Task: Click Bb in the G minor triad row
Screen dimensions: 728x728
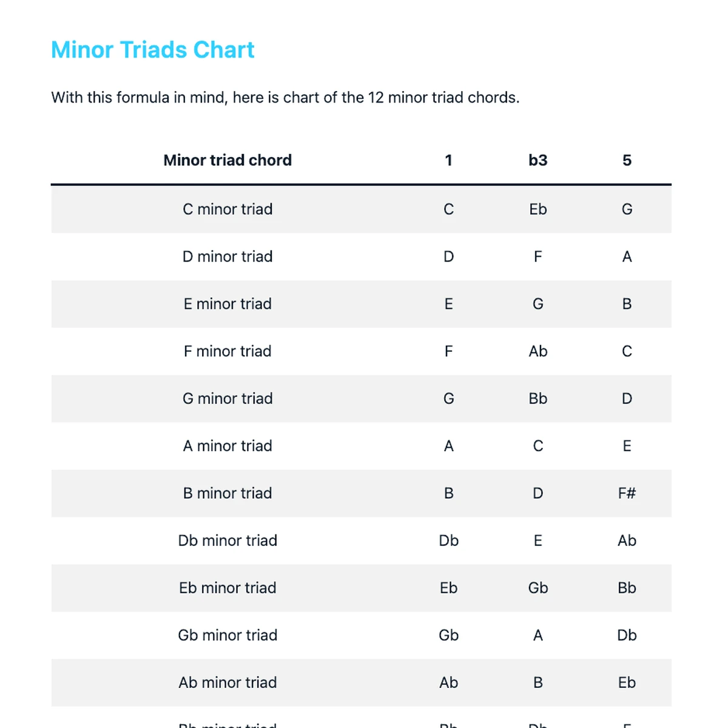Action: (538, 399)
